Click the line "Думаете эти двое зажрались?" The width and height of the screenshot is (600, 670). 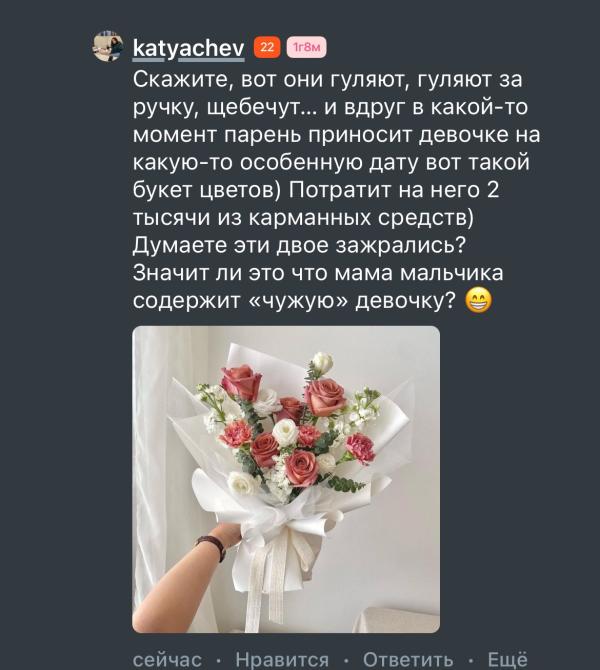[299, 246]
